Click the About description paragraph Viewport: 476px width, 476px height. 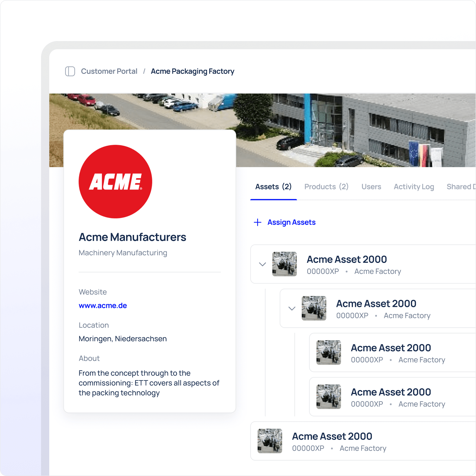point(149,383)
